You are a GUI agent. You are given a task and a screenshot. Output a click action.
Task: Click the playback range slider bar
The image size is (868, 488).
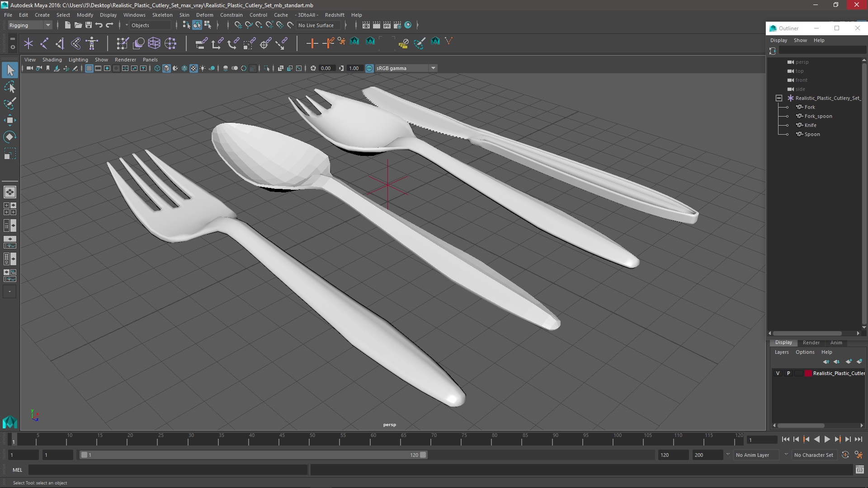(253, 455)
